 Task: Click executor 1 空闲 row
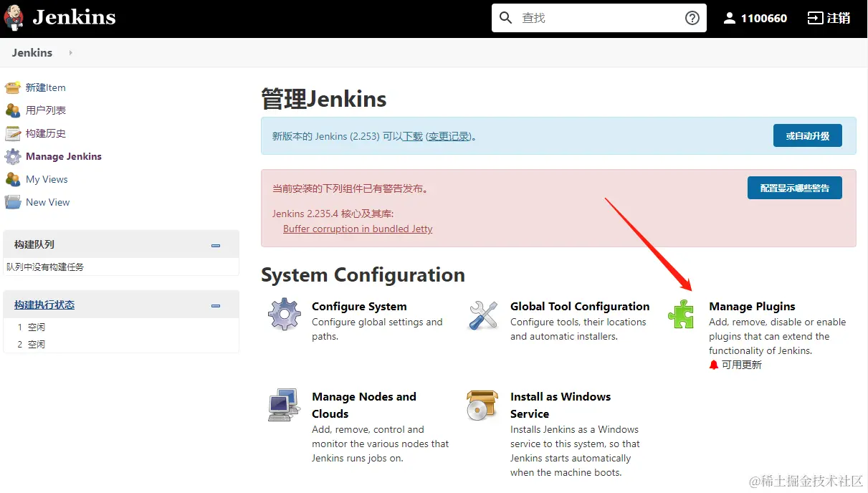120,327
